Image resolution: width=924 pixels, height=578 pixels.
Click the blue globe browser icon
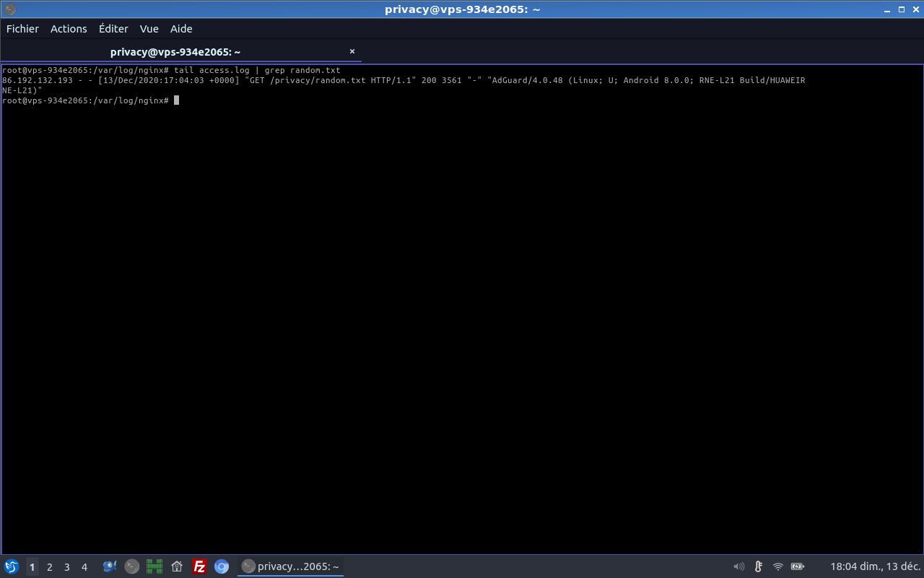[x=222, y=566]
